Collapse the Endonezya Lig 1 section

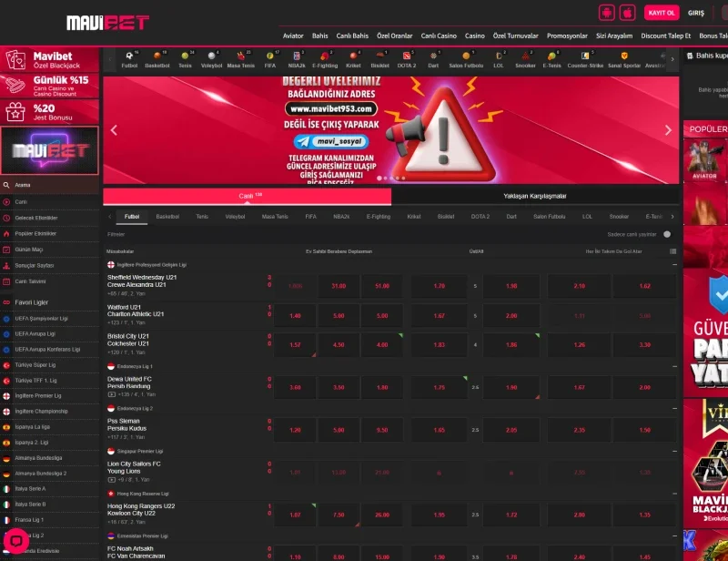click(674, 366)
